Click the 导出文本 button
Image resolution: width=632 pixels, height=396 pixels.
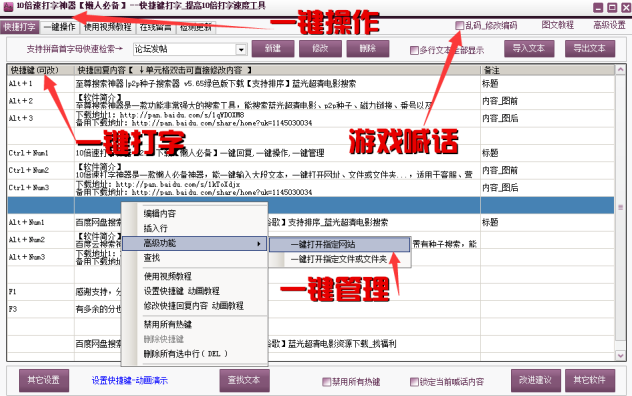pyautogui.click(x=590, y=49)
